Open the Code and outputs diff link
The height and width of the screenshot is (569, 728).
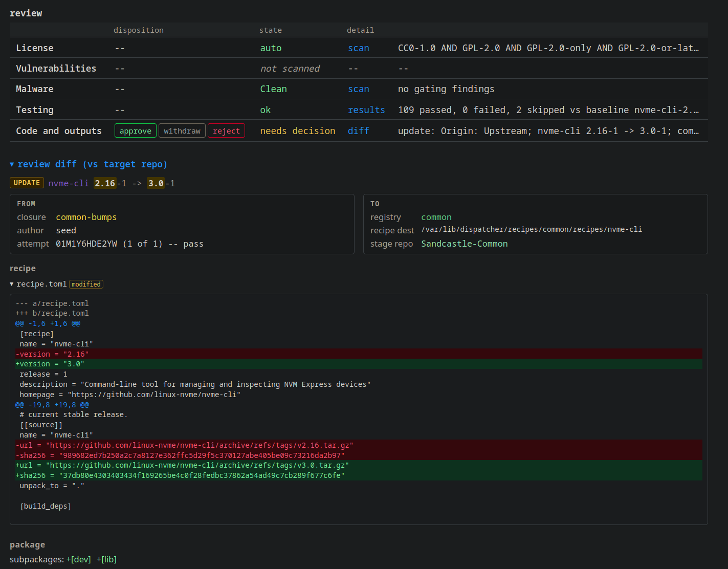click(359, 131)
